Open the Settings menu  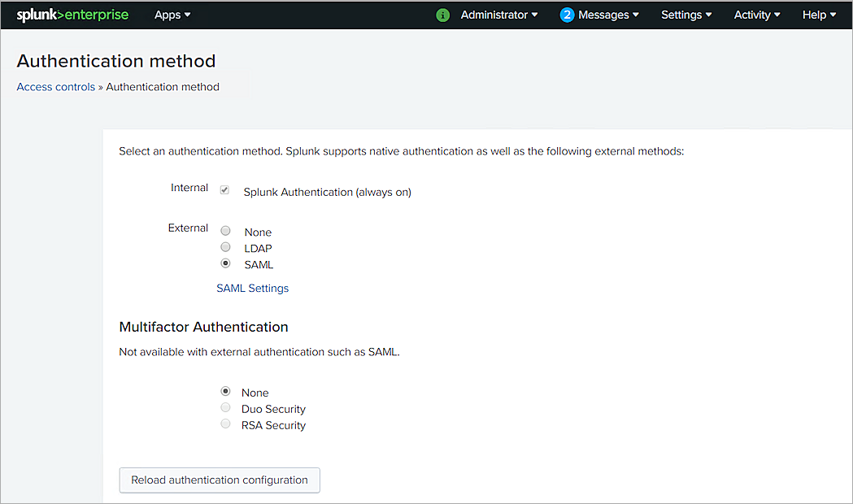coord(685,15)
